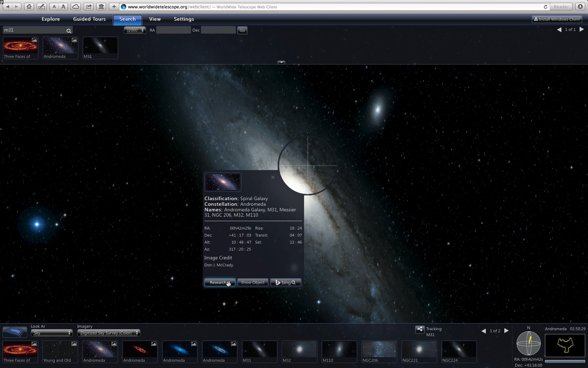
Task: Go to next page of context thumbnails
Action: click(x=506, y=330)
